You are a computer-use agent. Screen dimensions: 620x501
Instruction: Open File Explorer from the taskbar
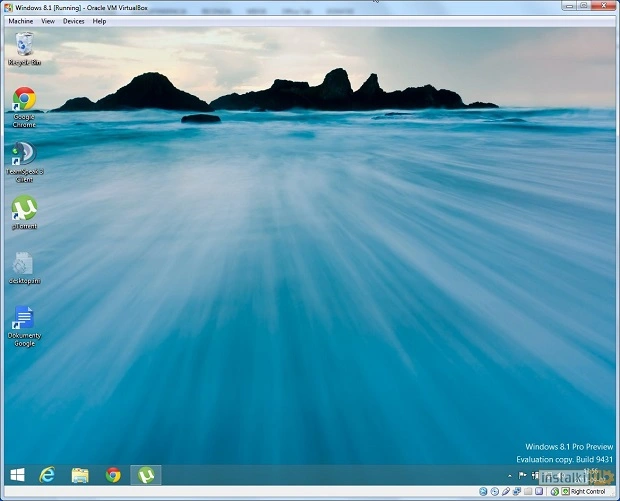(x=80, y=475)
